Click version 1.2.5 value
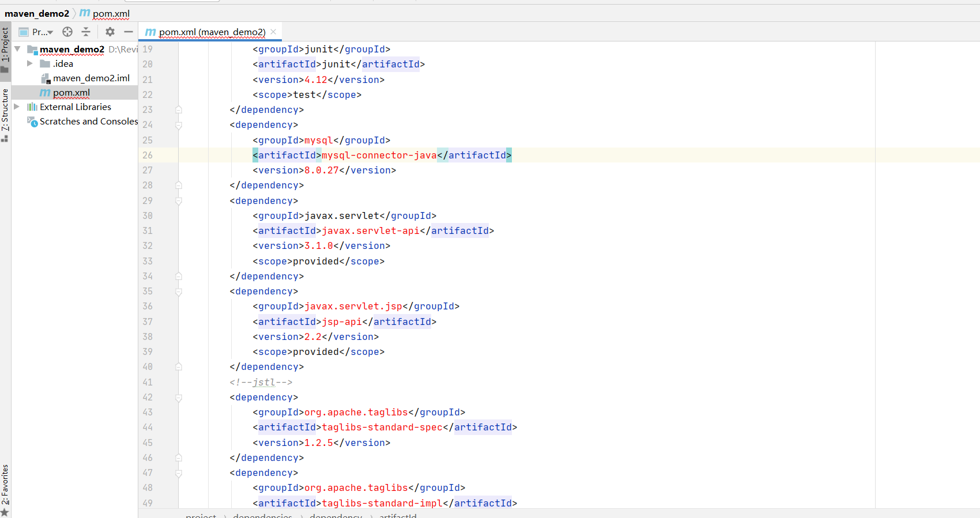Viewport: 980px width, 518px height. 319,443
